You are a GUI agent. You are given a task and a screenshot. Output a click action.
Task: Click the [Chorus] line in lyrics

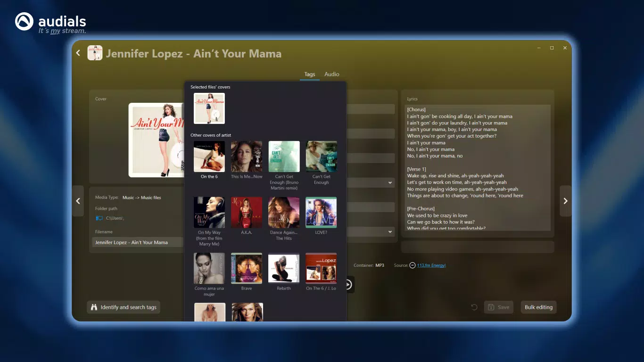coord(416,110)
